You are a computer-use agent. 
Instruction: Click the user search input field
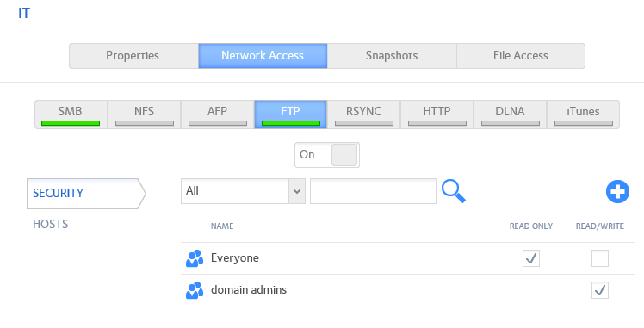pos(373,191)
